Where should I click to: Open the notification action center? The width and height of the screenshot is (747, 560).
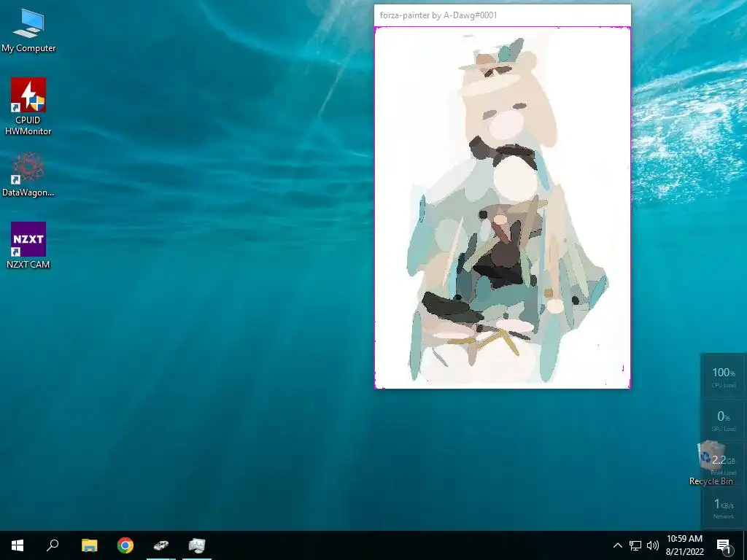click(x=724, y=545)
